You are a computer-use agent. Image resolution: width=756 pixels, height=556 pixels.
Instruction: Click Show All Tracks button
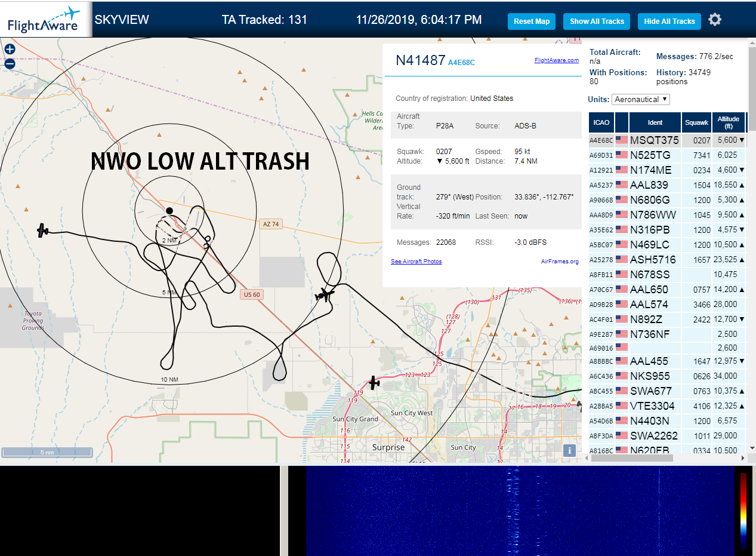point(597,21)
